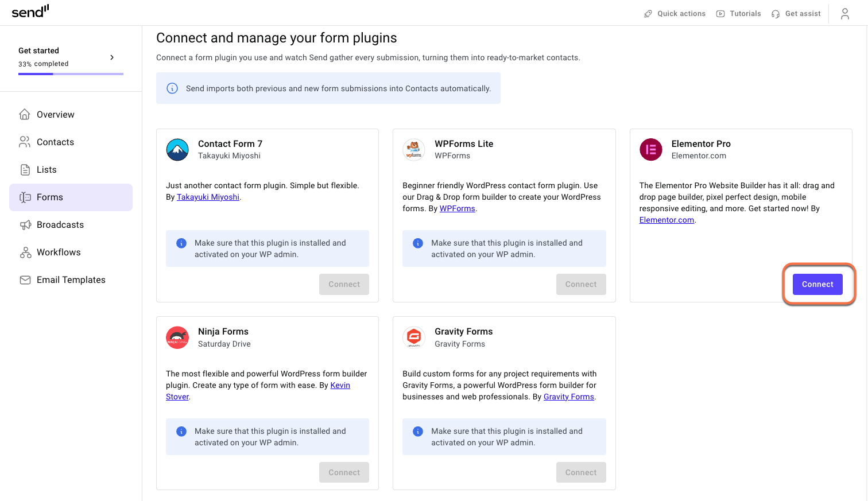Click the 'WPForms Lite' card title

(x=464, y=143)
